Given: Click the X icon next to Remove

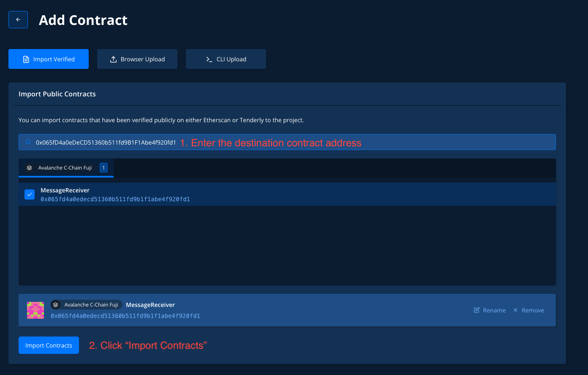Looking at the screenshot, I should [x=515, y=310].
